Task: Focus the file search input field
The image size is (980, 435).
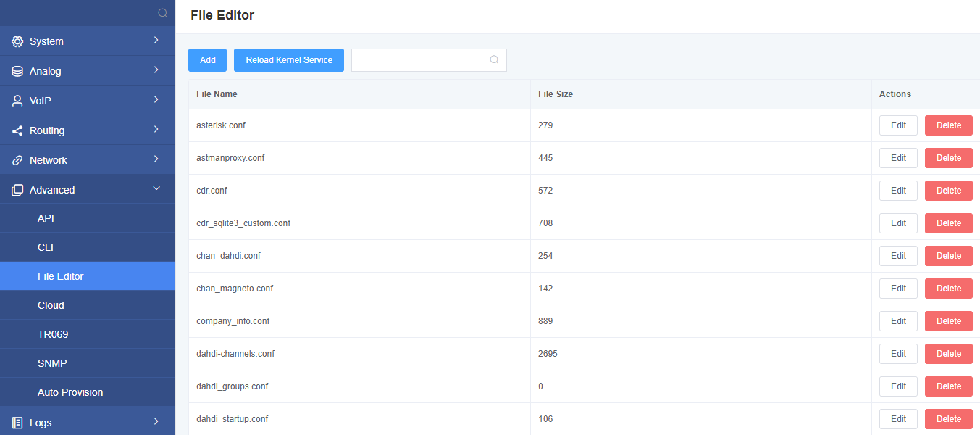Action: tap(429, 60)
